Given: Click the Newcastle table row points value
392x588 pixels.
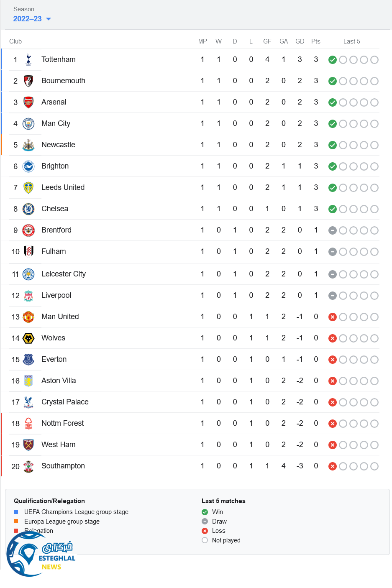Looking at the screenshot, I should (x=316, y=145).
